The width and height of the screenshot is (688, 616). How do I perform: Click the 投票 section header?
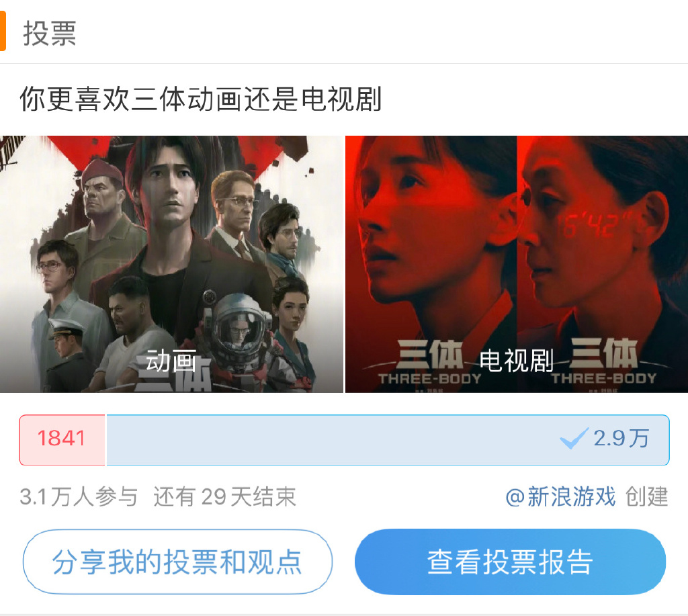[50, 33]
